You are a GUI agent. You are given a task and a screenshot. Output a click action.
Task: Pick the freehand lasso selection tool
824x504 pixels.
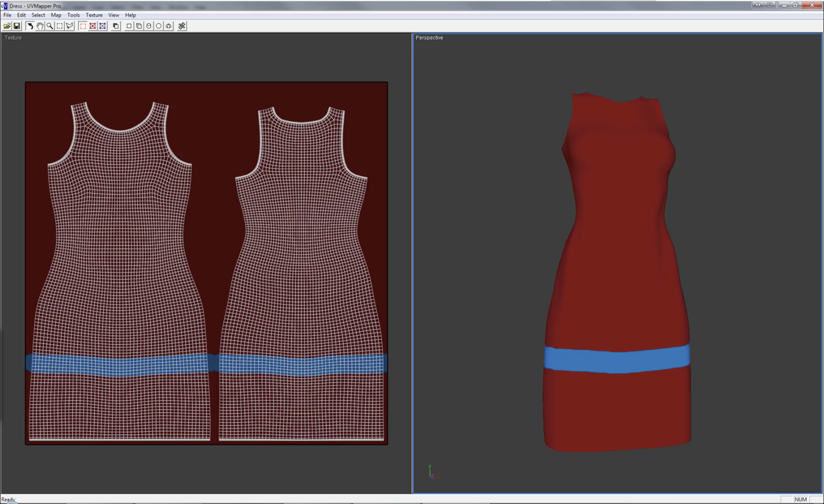pyautogui.click(x=69, y=26)
